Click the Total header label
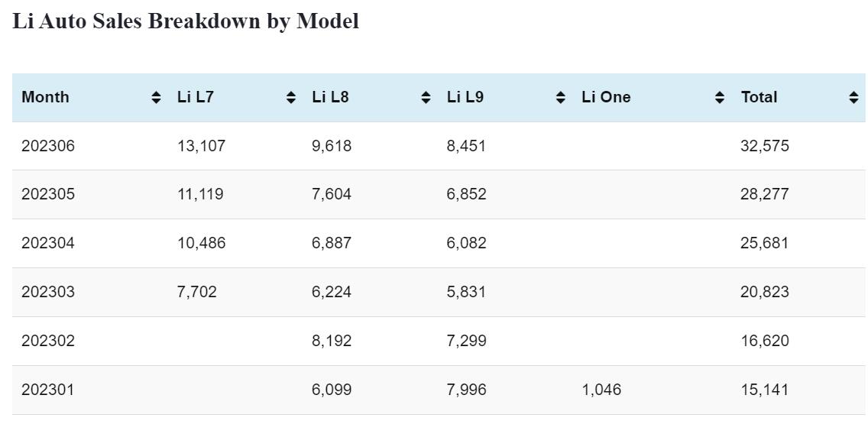The height and width of the screenshot is (421, 868). pos(759,97)
